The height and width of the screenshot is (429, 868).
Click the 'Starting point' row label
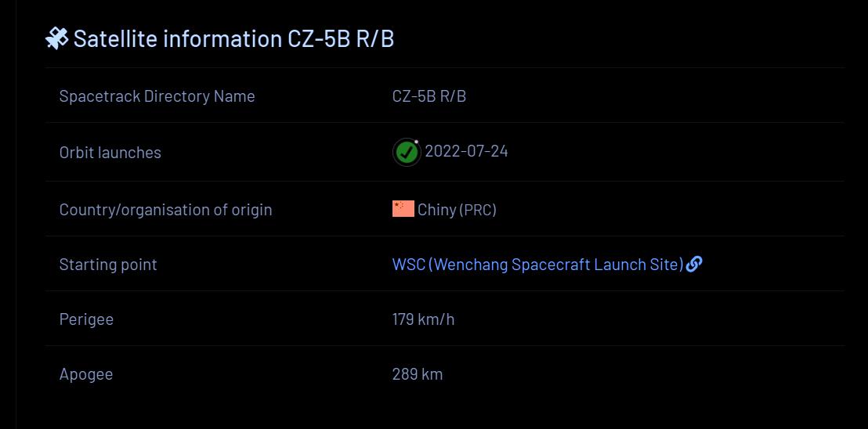pos(108,265)
